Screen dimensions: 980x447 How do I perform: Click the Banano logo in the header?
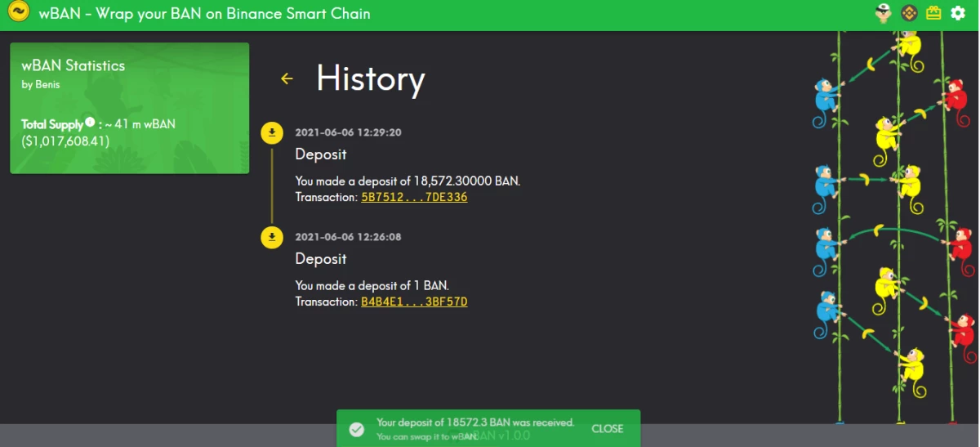(x=18, y=12)
